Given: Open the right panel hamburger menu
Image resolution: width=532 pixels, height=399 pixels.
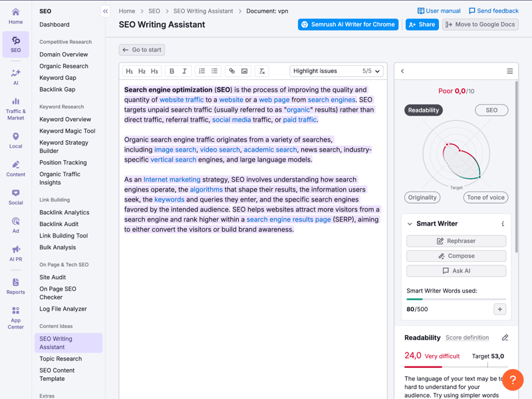Looking at the screenshot, I should point(509,71).
